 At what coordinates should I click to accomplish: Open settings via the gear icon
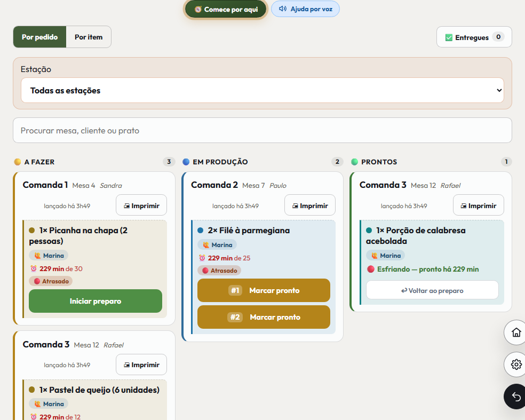(x=515, y=364)
